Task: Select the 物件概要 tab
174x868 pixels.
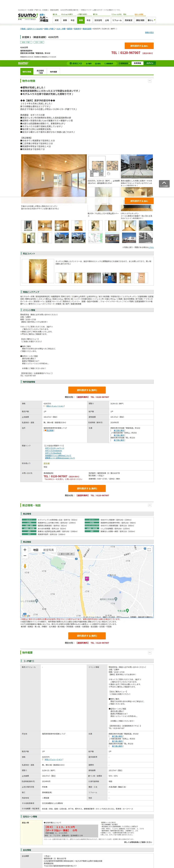Action: click(x=53, y=72)
